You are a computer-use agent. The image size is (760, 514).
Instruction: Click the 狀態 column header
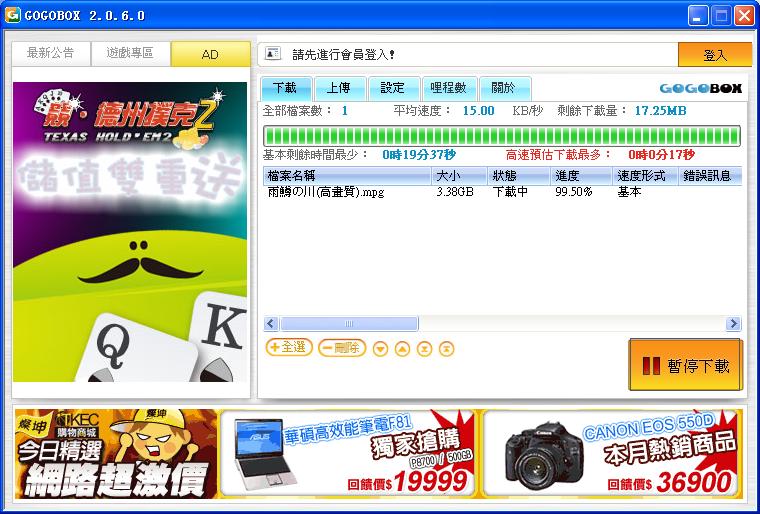coord(519,176)
